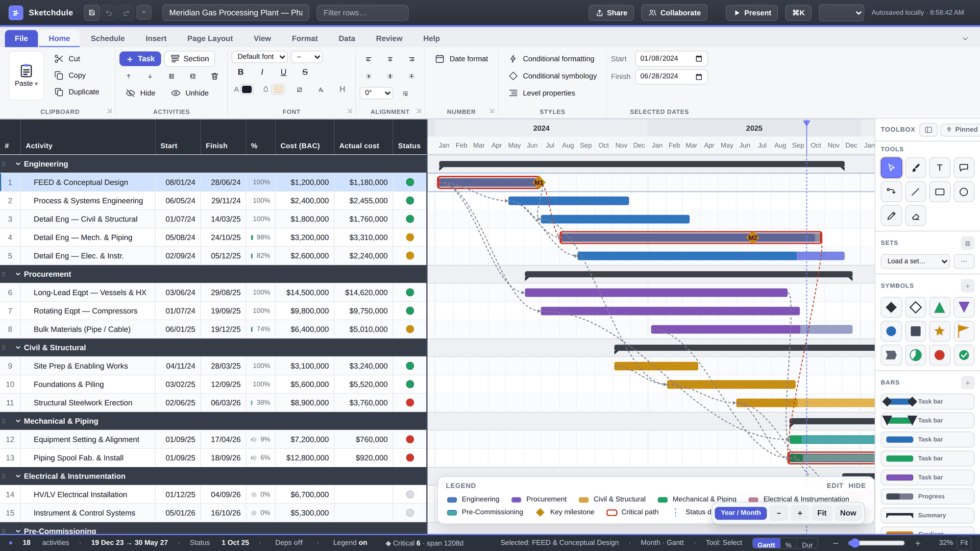Viewport: 980px width, 551px height.
Task: Toggle bold formatting
Action: pyautogui.click(x=241, y=72)
